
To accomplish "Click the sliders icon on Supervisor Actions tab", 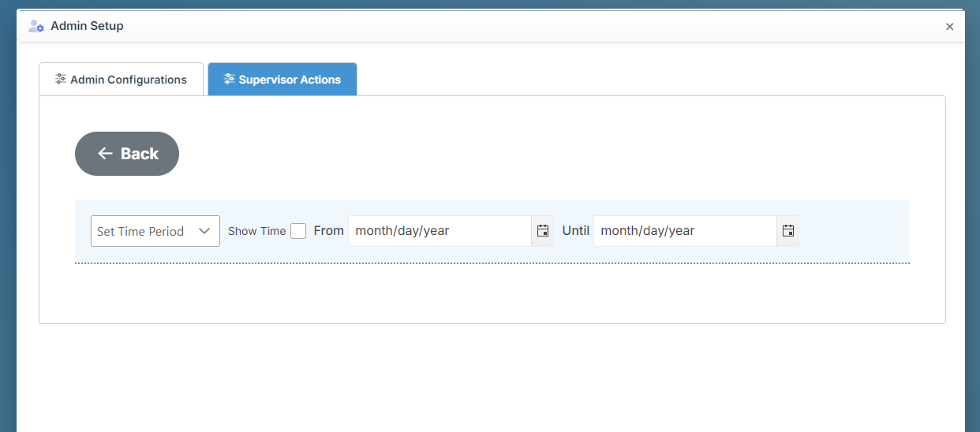I will [x=229, y=79].
